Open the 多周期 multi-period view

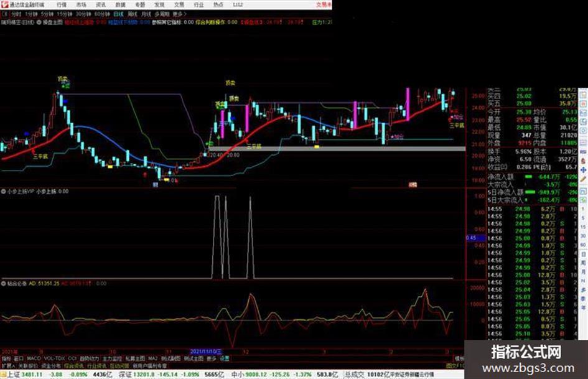tap(162, 14)
